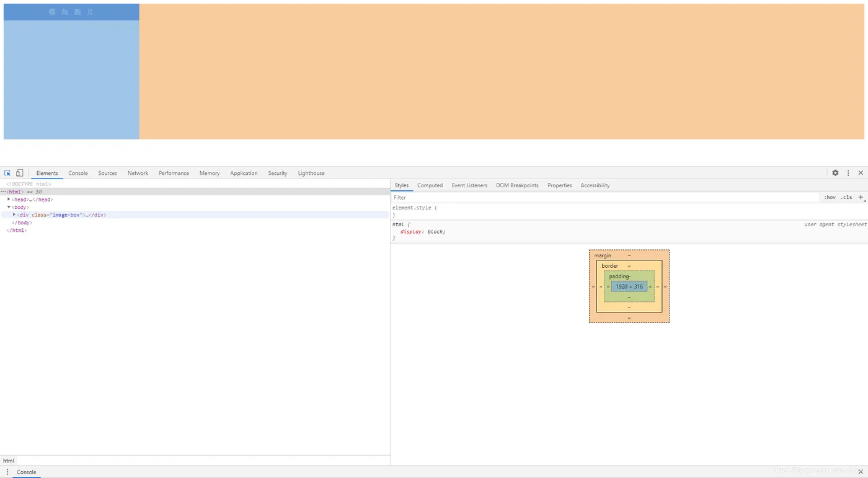Open the Sources tab
868x478 pixels.
click(x=107, y=173)
